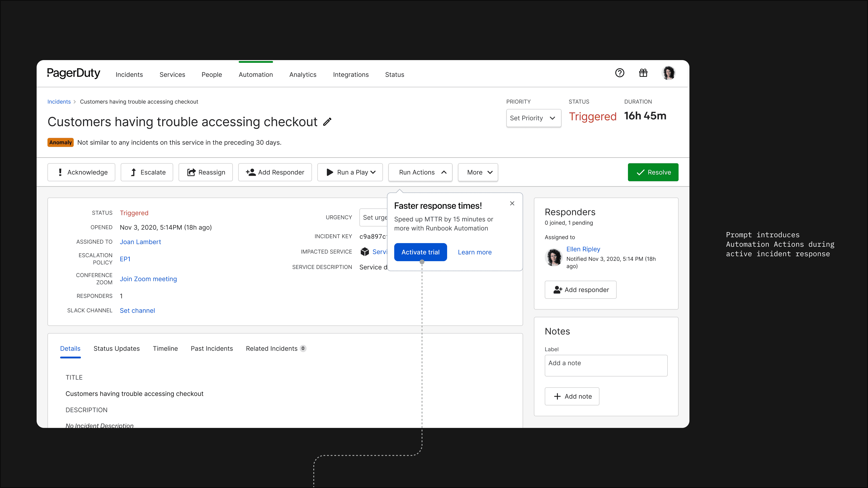Open the Set Priority dropdown
Image resolution: width=868 pixels, height=488 pixels.
click(533, 118)
